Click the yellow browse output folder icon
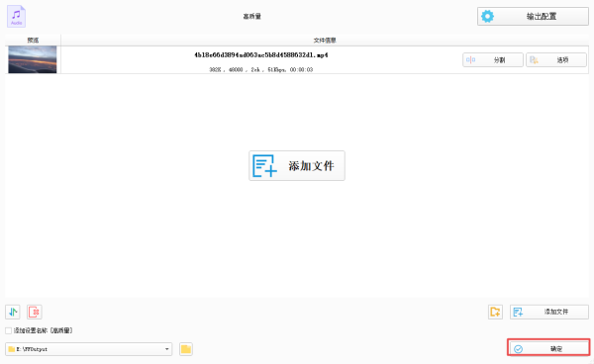The image size is (594, 364). (x=186, y=349)
